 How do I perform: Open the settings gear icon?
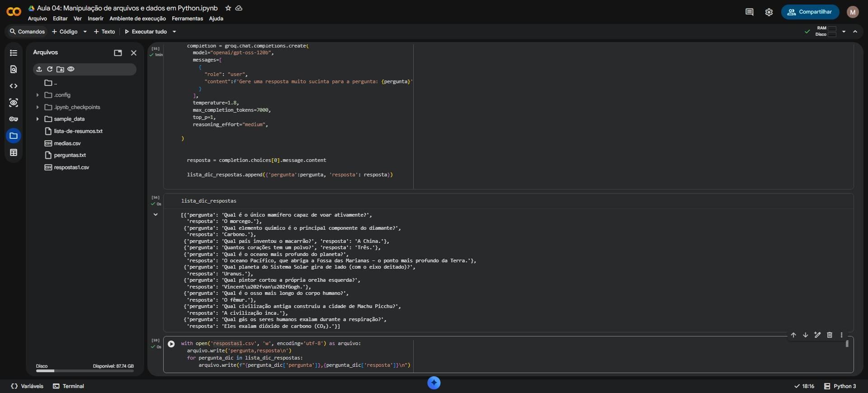(769, 12)
